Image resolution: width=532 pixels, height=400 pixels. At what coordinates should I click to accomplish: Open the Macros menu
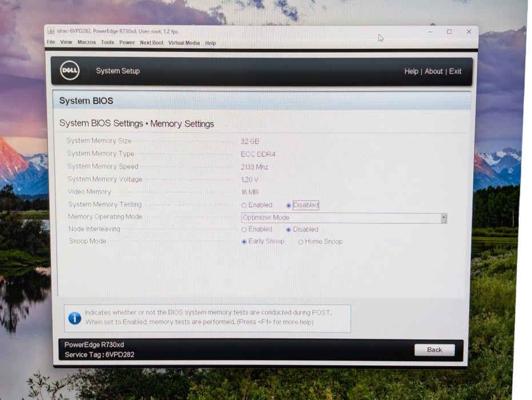coord(86,42)
